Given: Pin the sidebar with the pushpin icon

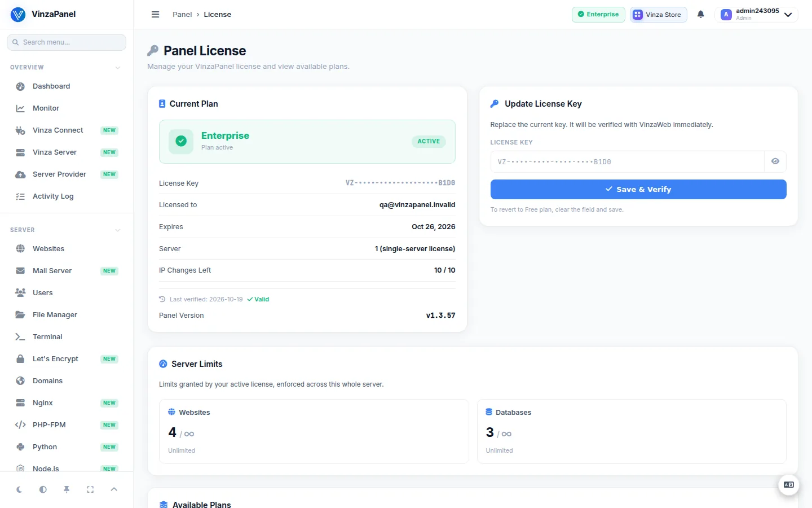Looking at the screenshot, I should pyautogui.click(x=67, y=489).
